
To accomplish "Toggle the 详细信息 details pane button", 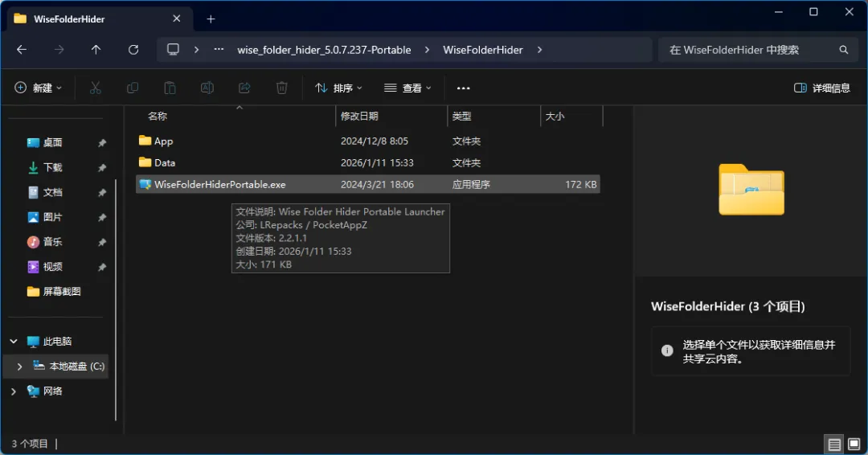I will pyautogui.click(x=822, y=88).
